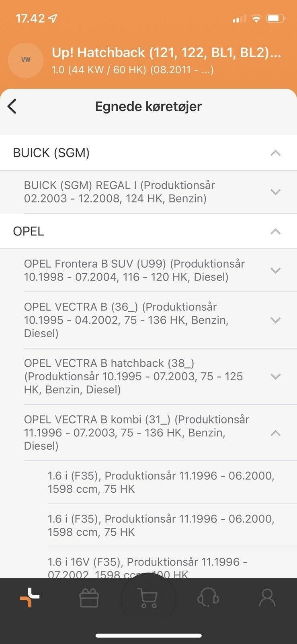The width and height of the screenshot is (297, 644).
Task: Expand the OPEL VECTRA B (36_) entry
Action: pyautogui.click(x=275, y=320)
